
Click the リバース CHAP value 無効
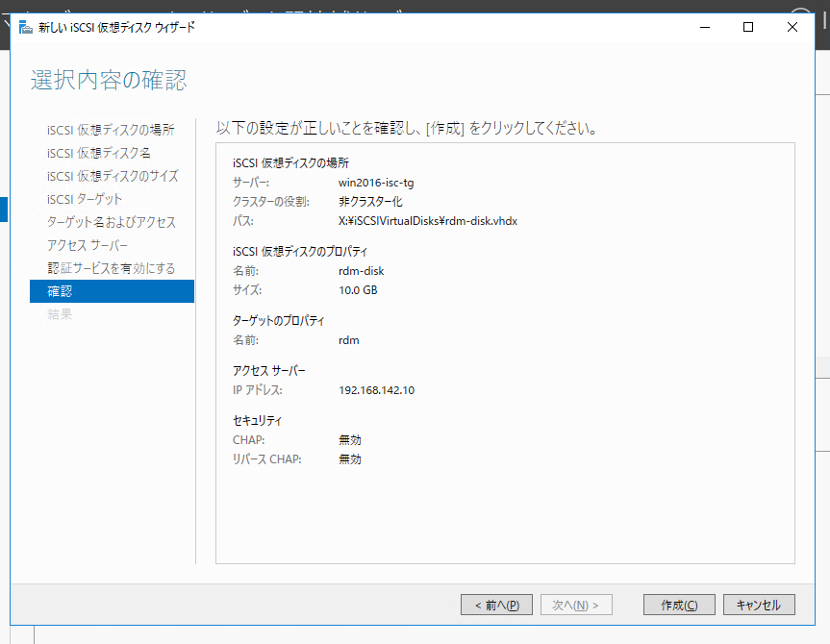350,459
